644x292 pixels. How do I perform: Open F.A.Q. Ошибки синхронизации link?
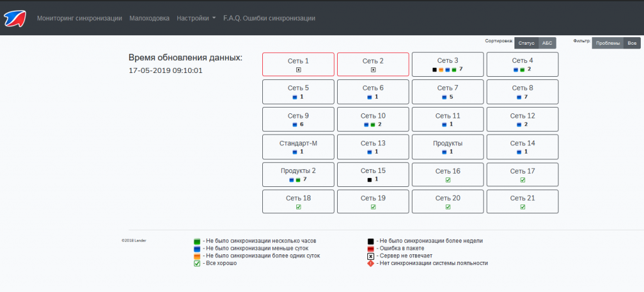pyautogui.click(x=269, y=18)
